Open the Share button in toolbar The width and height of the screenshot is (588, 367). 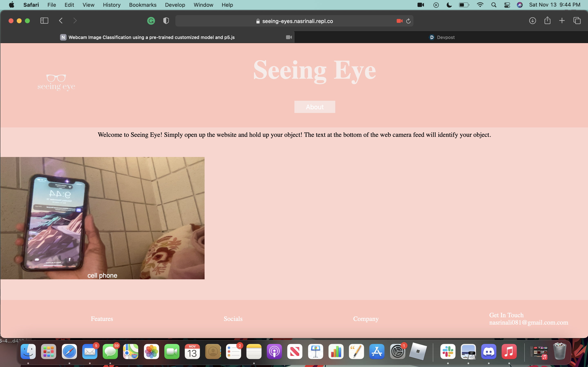(547, 21)
